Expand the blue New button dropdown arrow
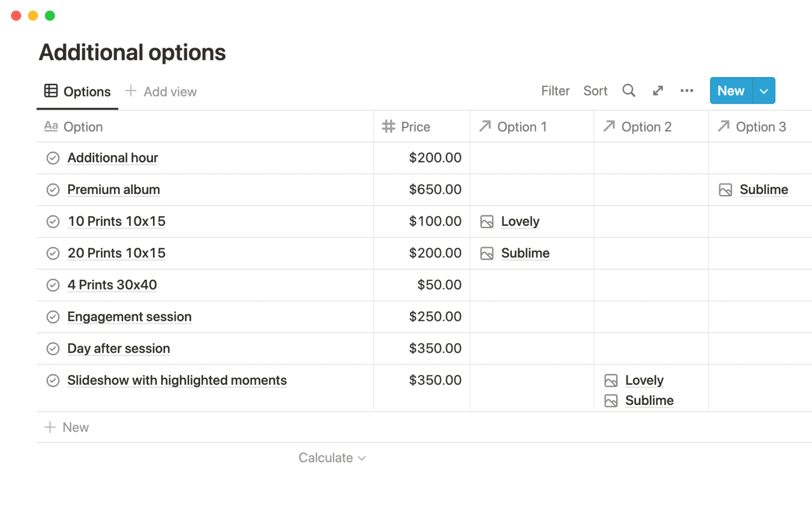 point(763,91)
